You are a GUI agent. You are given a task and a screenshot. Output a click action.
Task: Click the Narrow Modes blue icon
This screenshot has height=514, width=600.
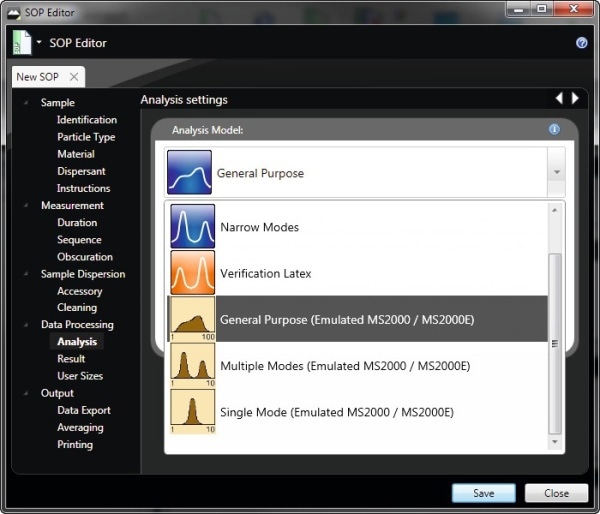coord(192,226)
